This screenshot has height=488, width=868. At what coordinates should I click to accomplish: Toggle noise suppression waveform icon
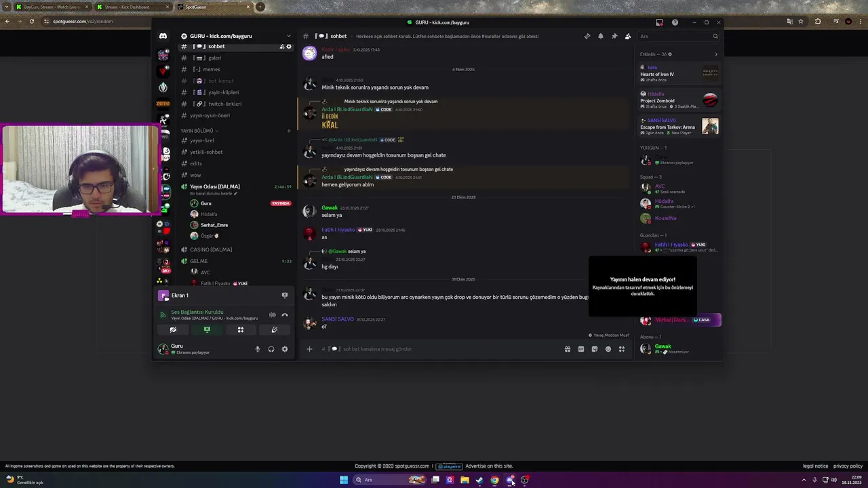273,314
